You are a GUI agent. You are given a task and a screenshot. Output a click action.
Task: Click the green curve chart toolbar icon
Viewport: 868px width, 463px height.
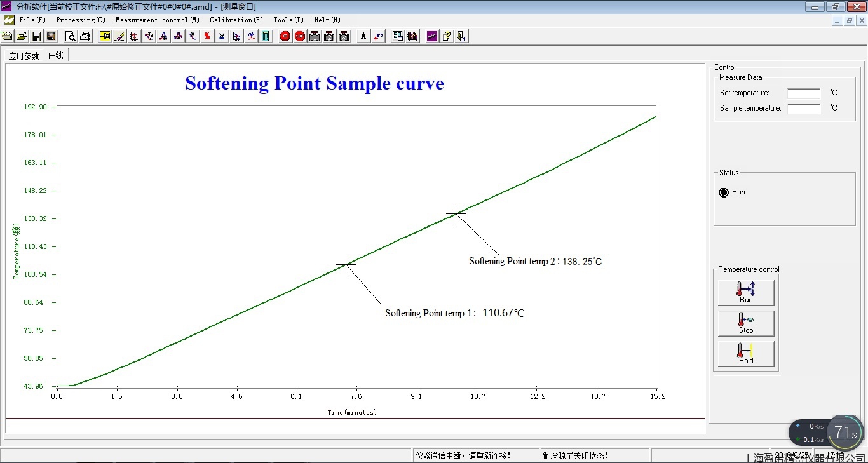click(431, 36)
